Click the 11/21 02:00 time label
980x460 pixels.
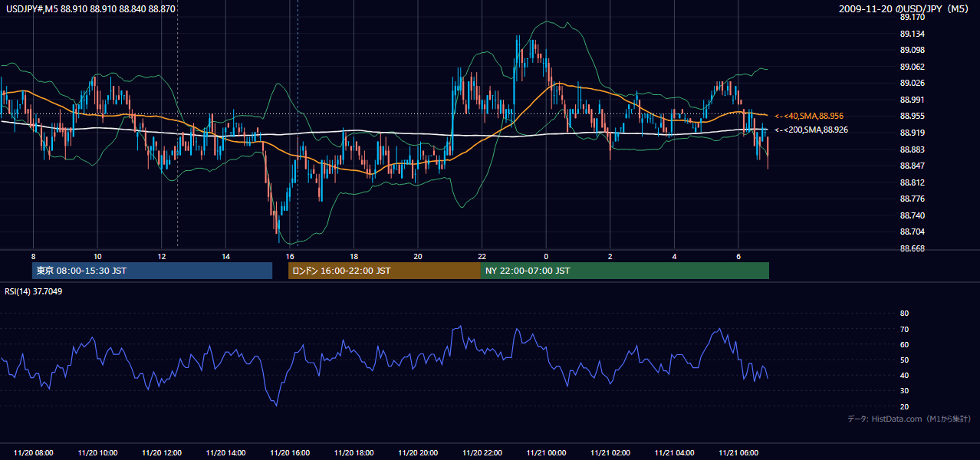(610, 453)
